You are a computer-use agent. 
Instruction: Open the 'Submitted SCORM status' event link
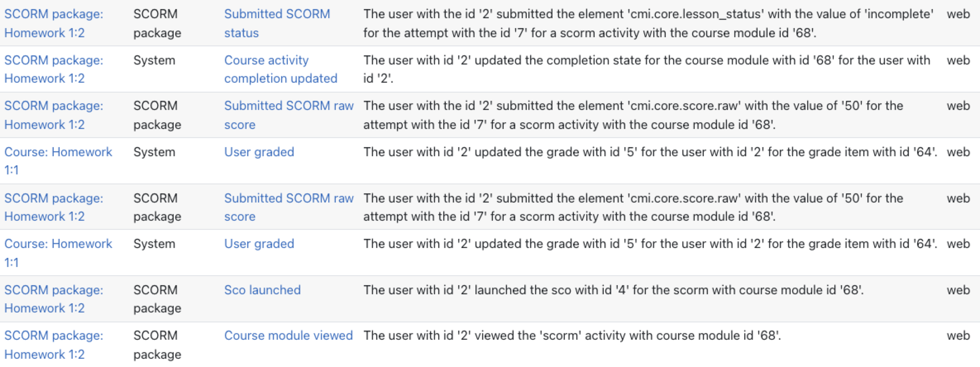[x=277, y=23]
